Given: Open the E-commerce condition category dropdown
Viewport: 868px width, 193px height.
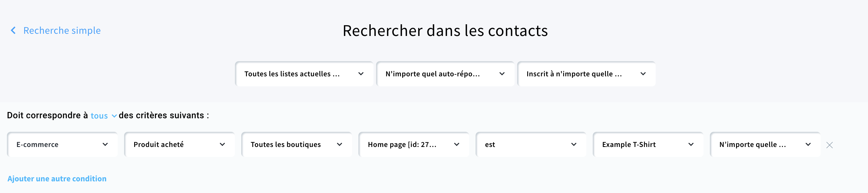Looking at the screenshot, I should pyautogui.click(x=62, y=144).
